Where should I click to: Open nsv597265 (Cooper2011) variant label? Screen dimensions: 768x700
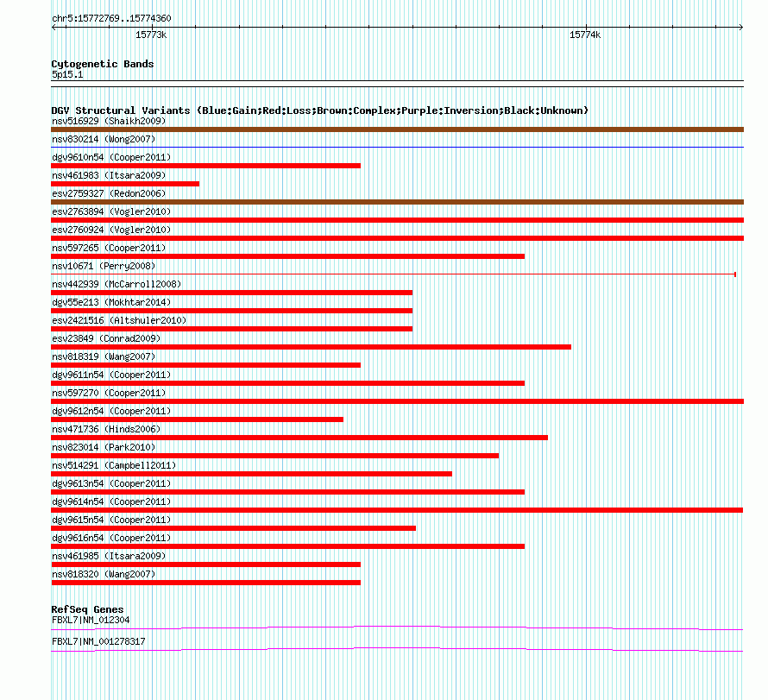[x=109, y=248]
